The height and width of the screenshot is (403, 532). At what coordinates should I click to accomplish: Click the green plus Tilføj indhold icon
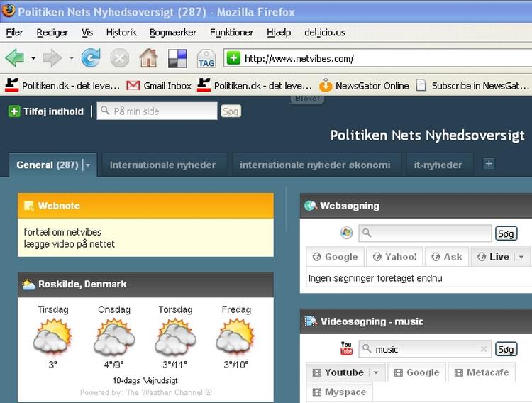click(x=14, y=111)
